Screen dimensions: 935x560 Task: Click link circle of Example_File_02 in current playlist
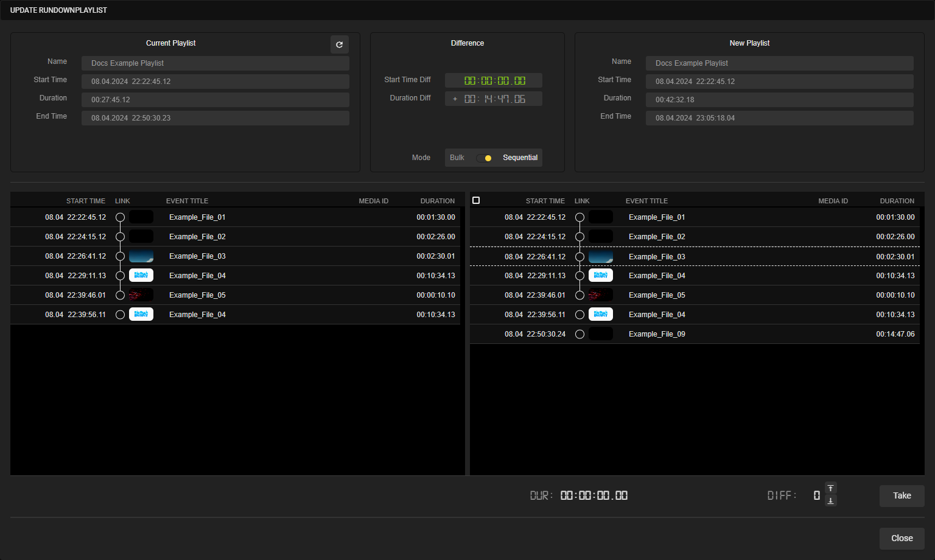point(120,237)
